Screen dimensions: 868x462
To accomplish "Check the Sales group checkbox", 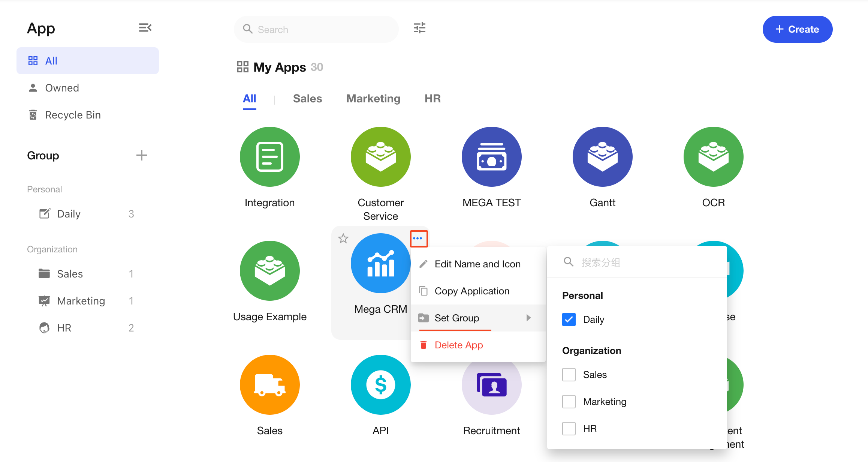I will point(569,375).
